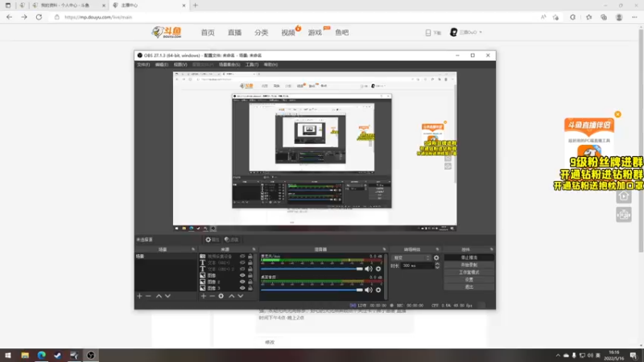Toggle visibility of first image source
Screen dimensions: 644x362
pyautogui.click(x=242, y=275)
